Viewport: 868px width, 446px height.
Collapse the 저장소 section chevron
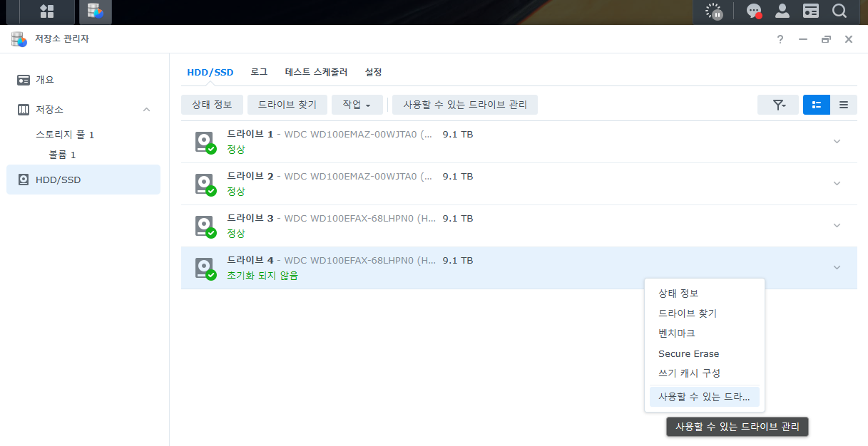click(x=146, y=109)
